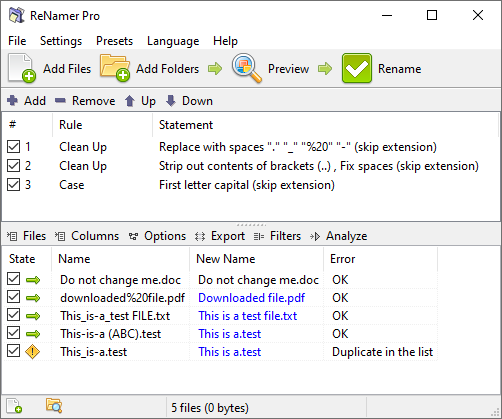Click the Add Folders folder icon
The height and width of the screenshot is (419, 502).
[x=115, y=68]
